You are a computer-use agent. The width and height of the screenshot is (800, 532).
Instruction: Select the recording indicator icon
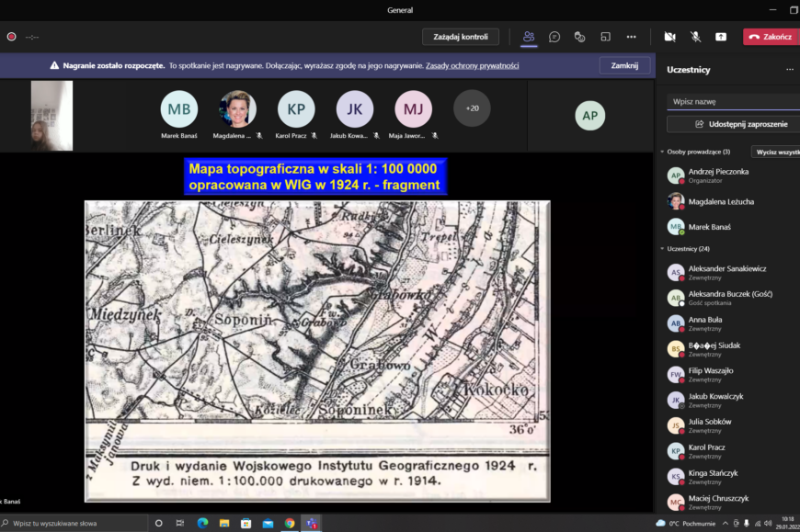(x=11, y=37)
